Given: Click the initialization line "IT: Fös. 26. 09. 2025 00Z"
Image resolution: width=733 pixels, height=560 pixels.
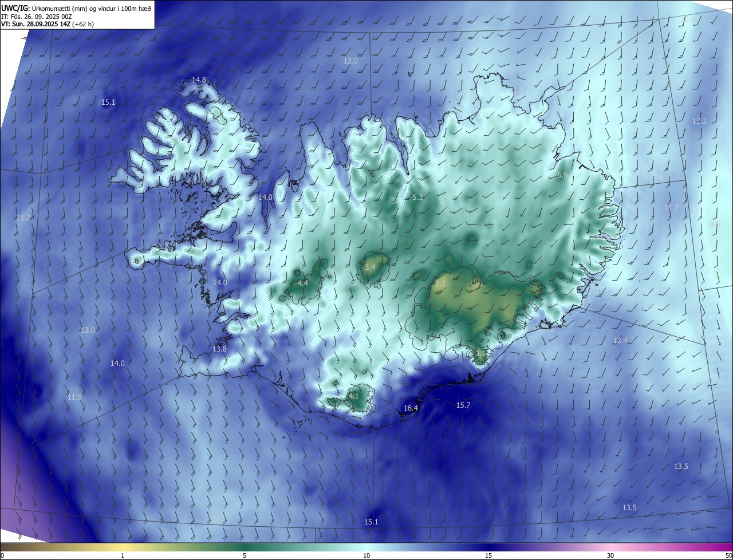Looking at the screenshot, I should click(36, 17).
